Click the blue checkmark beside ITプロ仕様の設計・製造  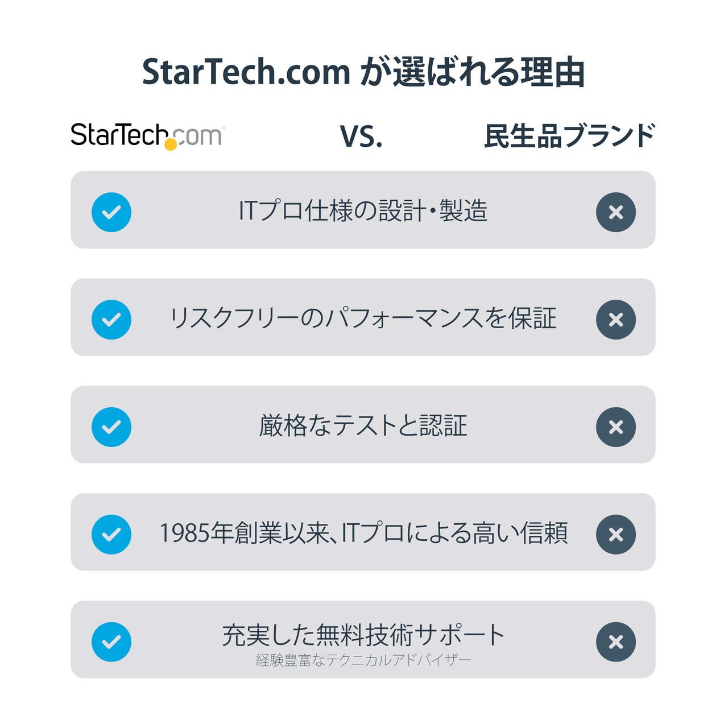111,212
